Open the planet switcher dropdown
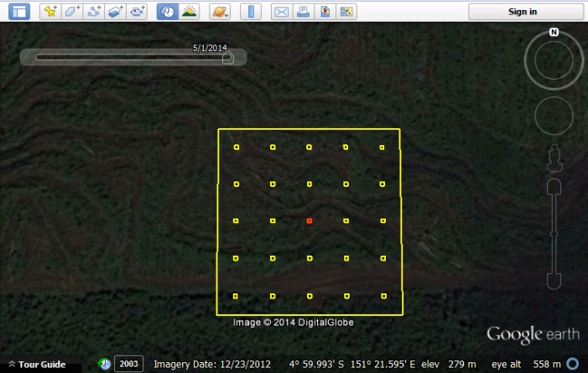Screen dimensions: 588x373 pyautogui.click(x=220, y=12)
